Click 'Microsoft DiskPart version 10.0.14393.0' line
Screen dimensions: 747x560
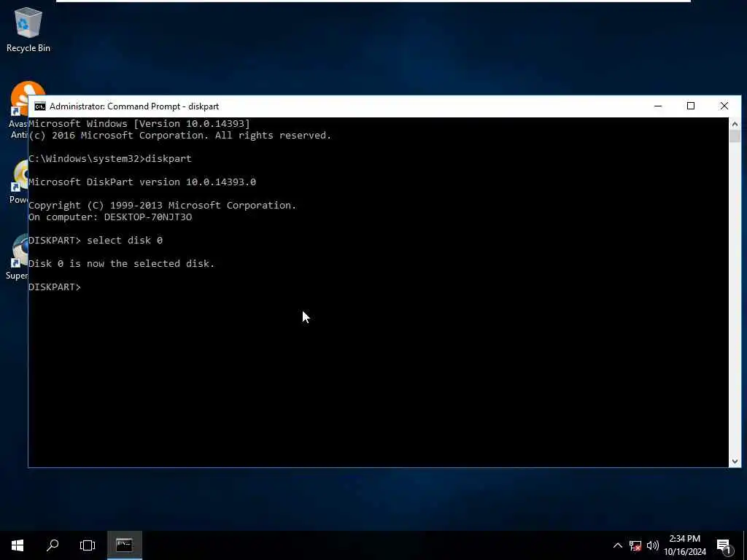click(x=142, y=182)
